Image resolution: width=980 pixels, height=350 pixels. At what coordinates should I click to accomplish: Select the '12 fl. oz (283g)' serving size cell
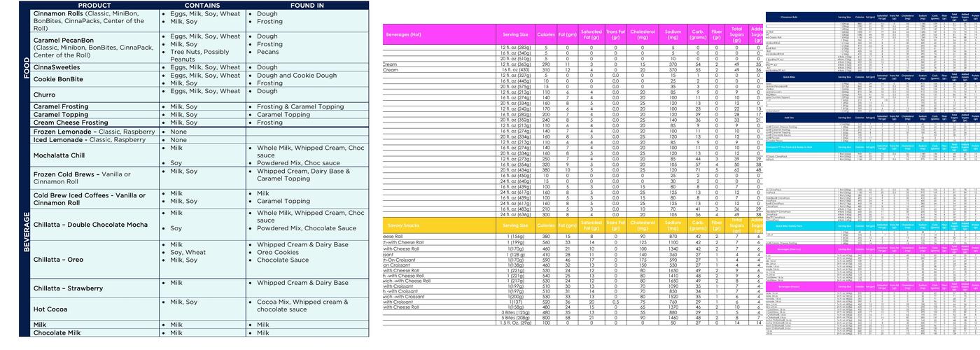coord(515,48)
